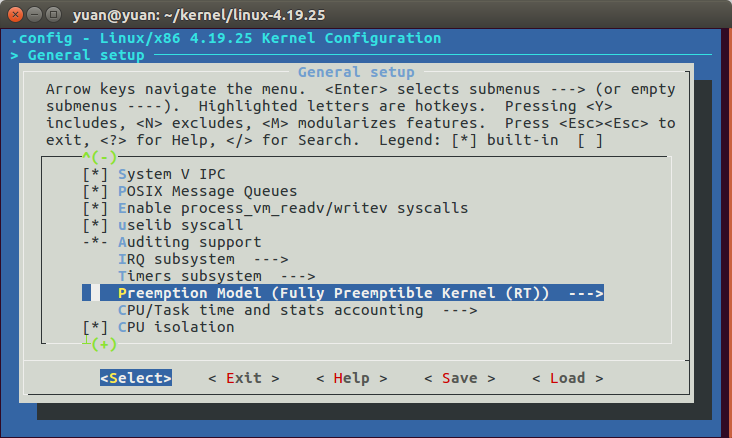Click the POSIX Message Queues label
This screenshot has width=732, height=438.
[x=207, y=191]
